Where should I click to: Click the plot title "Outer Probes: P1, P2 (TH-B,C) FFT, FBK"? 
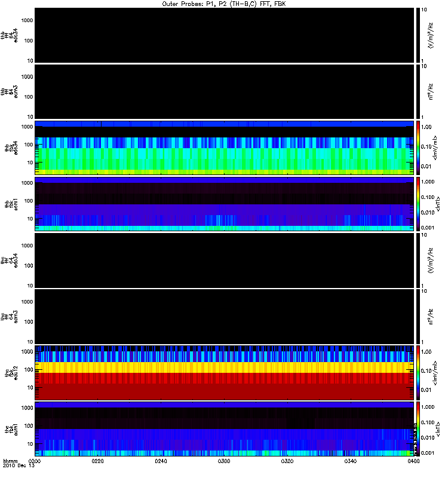pyautogui.click(x=224, y=4)
